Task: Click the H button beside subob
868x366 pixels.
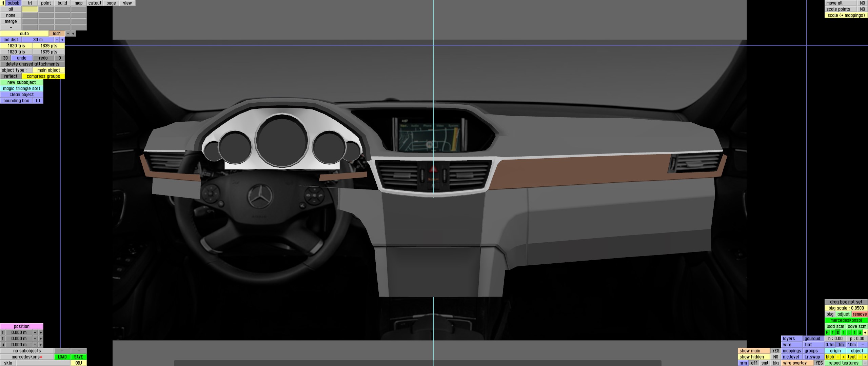Action: coord(3,3)
